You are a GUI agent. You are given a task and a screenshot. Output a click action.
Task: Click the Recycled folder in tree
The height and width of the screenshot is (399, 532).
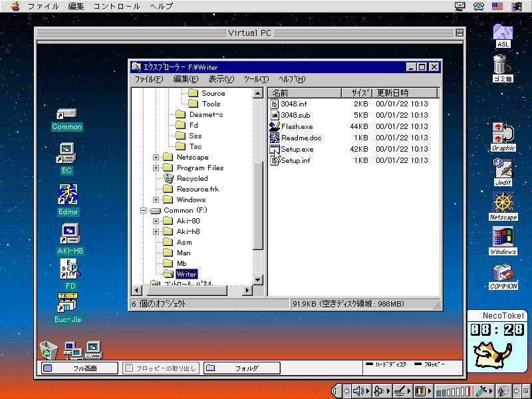click(192, 178)
